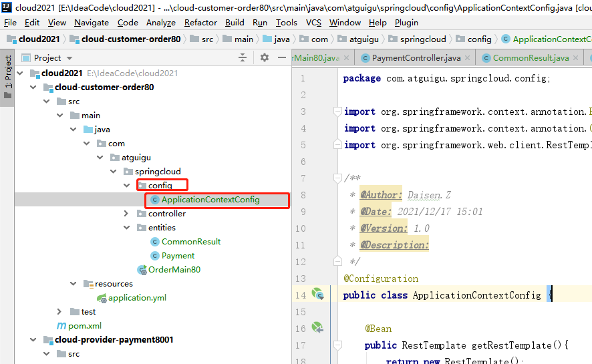592x364 pixels.
Task: Collapse the cloud2021 root node
Action: 20,73
